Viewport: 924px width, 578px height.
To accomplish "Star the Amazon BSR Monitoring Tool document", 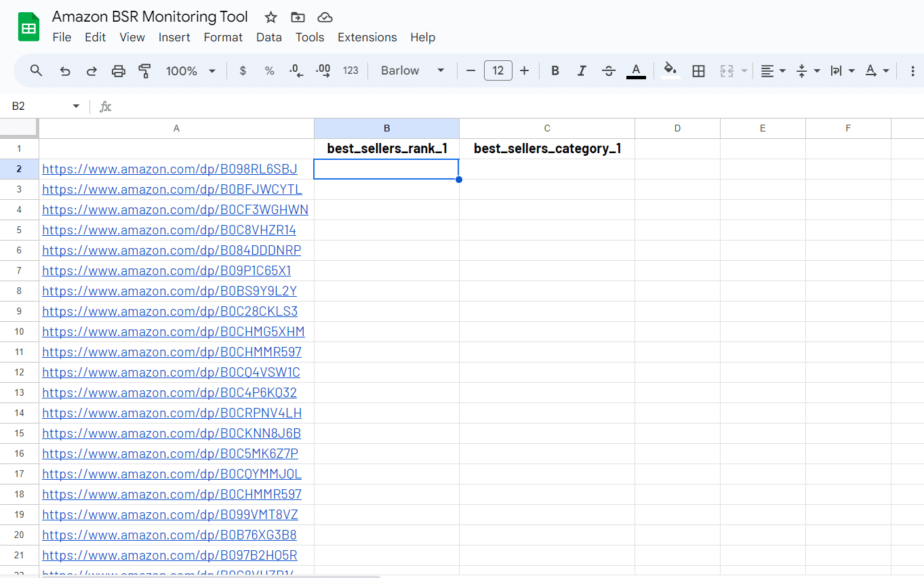I will coord(270,17).
